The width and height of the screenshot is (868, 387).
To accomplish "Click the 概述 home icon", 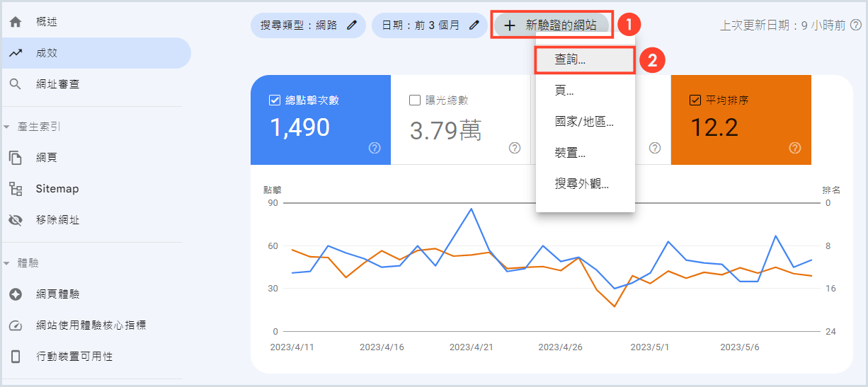I will coord(16,22).
